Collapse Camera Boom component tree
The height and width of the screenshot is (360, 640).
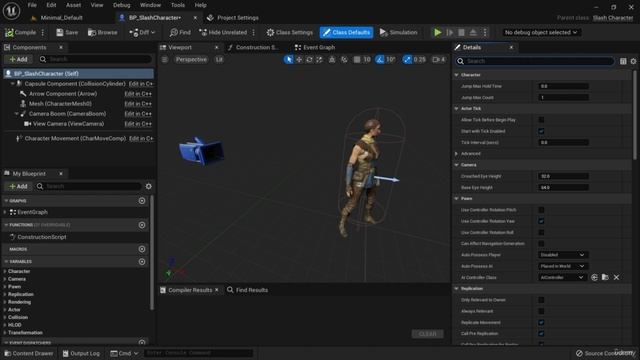tap(16, 114)
